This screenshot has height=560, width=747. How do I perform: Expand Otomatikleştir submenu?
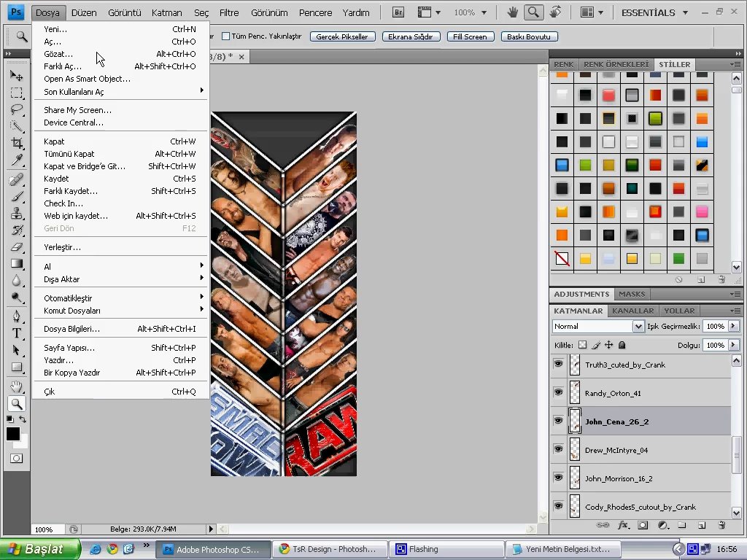[x=122, y=298]
